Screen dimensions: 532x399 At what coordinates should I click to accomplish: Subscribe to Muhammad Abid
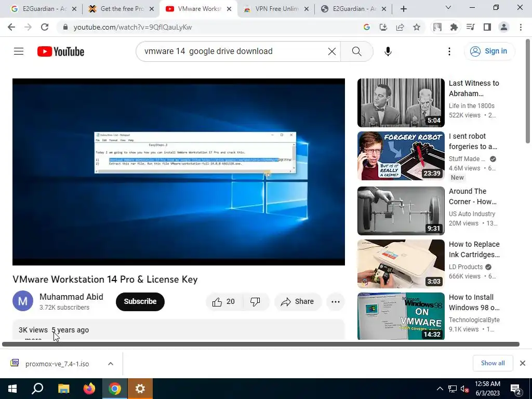(140, 301)
